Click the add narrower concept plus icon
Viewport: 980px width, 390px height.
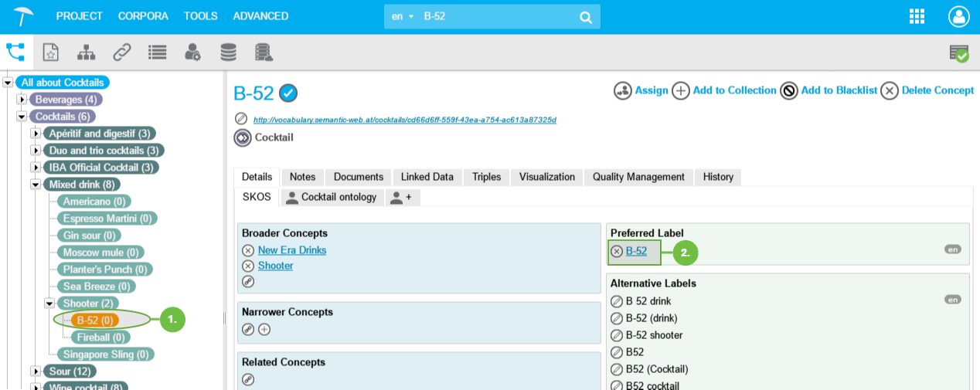[x=264, y=329]
